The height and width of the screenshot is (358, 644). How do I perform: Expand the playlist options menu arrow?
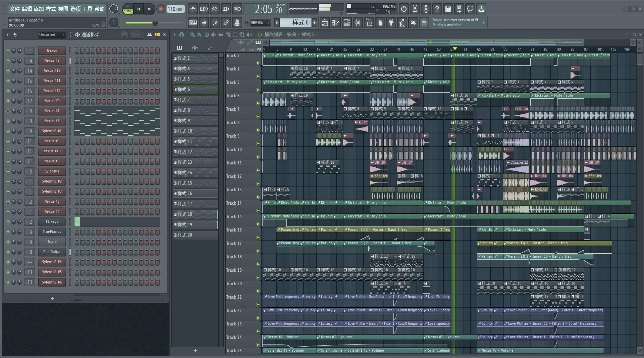coord(174,35)
